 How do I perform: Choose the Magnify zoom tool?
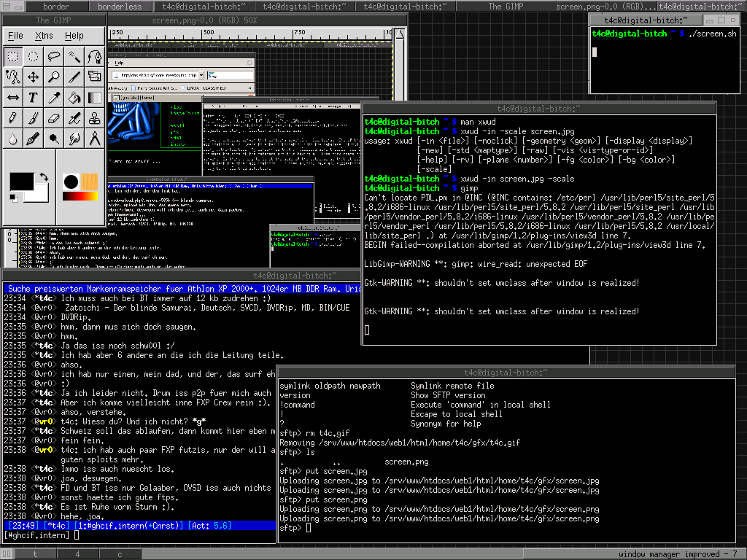click(x=54, y=77)
